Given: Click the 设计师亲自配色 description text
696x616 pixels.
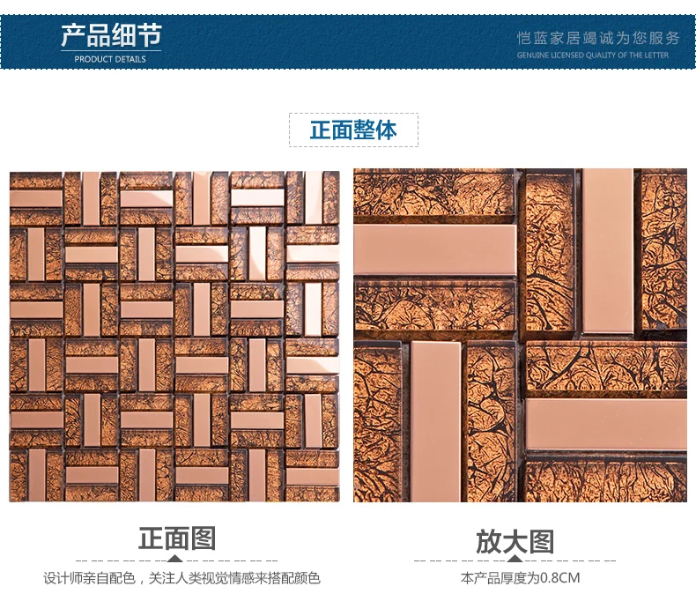Looking at the screenshot, I should pos(181,578).
